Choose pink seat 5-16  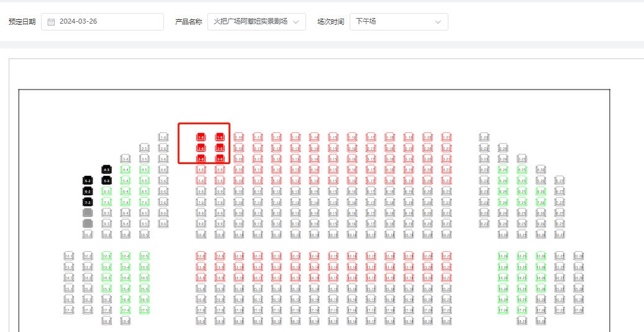point(351,180)
